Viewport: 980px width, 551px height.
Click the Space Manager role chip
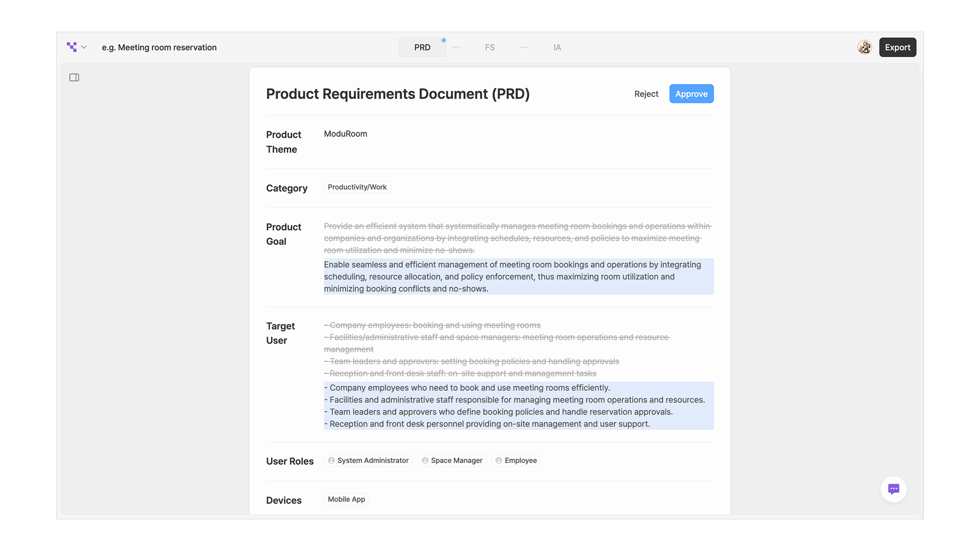(452, 460)
